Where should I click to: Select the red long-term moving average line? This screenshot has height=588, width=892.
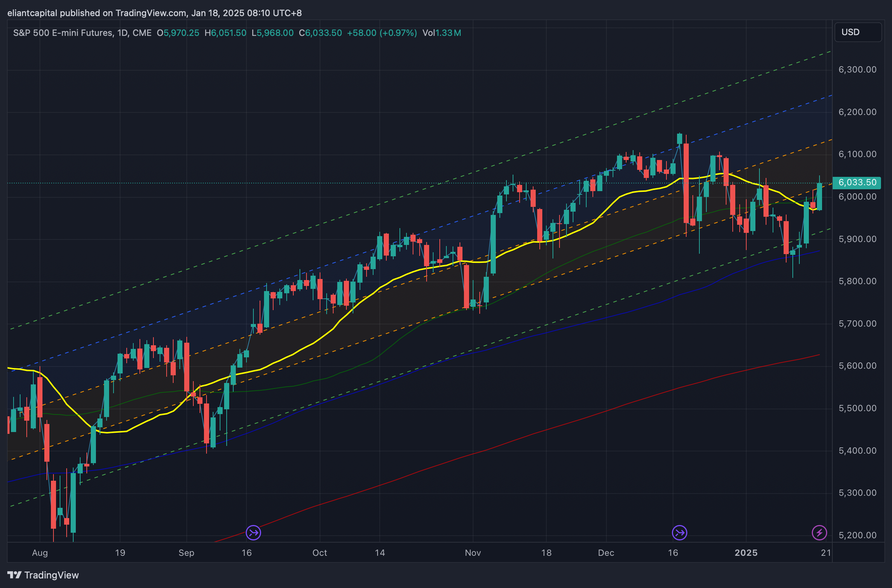point(487,450)
